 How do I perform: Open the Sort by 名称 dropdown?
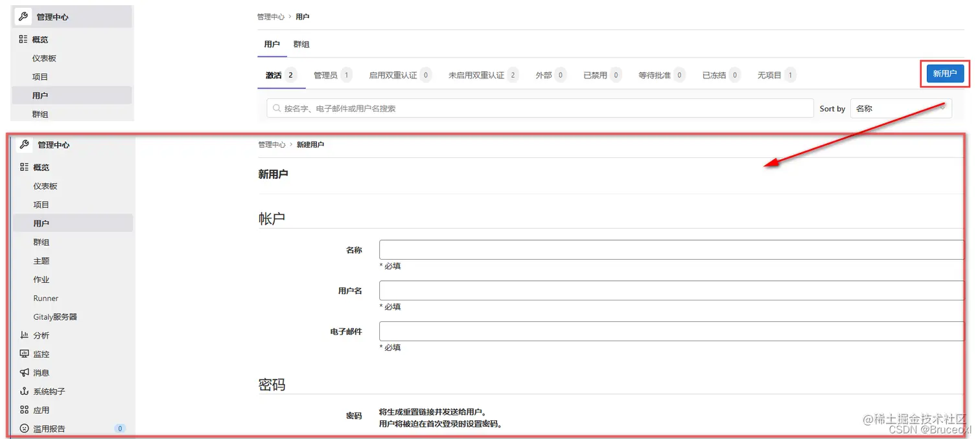point(901,108)
